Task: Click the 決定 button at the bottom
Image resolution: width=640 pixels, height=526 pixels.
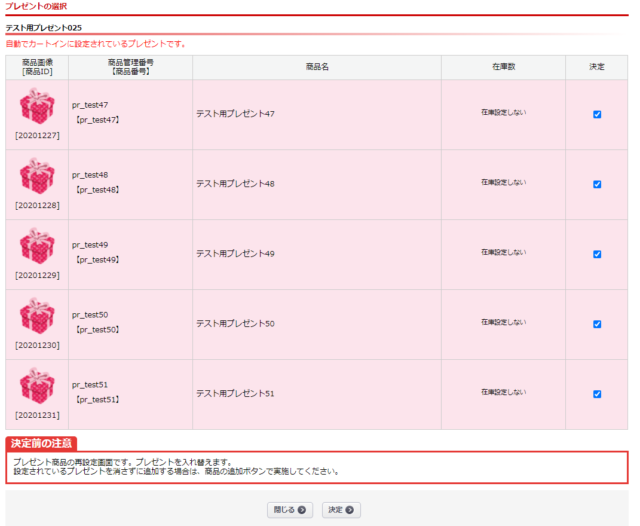Action: point(341,510)
